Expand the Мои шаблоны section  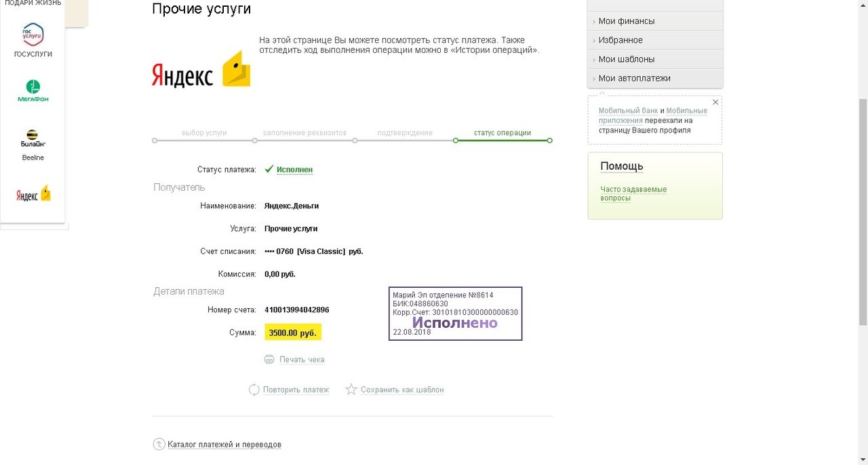pos(626,59)
